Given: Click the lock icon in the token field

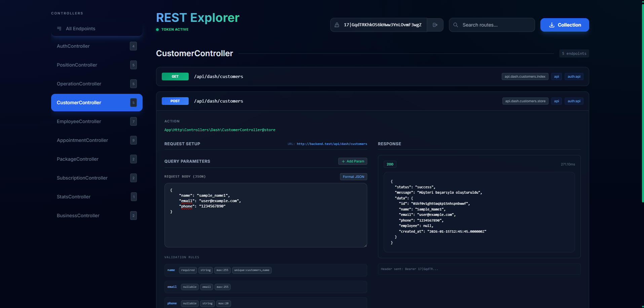Looking at the screenshot, I should click(x=337, y=25).
